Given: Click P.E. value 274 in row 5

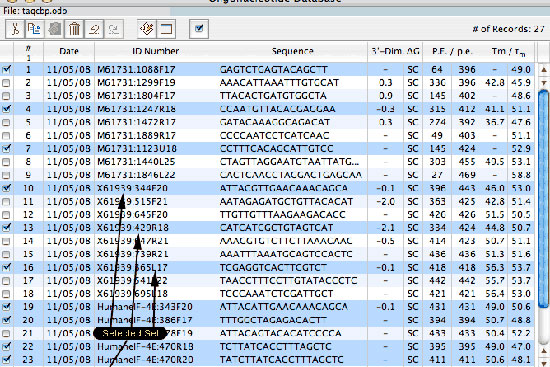Looking at the screenshot, I should click(x=437, y=122).
